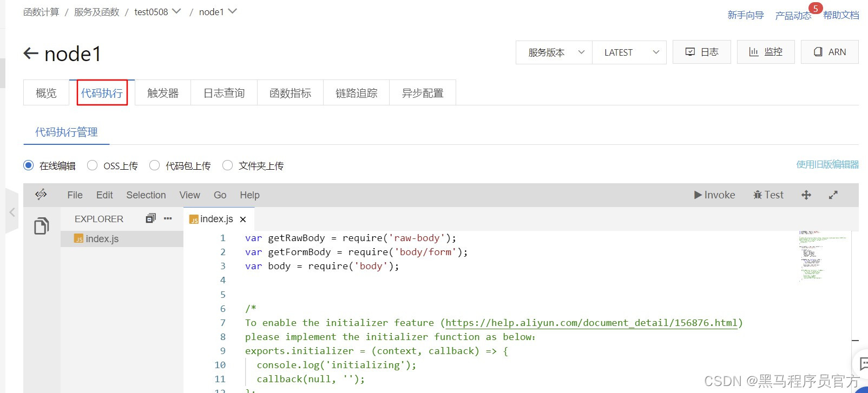Image resolution: width=868 pixels, height=393 pixels.
Task: Expand the editor to fullscreen
Action: click(833, 195)
